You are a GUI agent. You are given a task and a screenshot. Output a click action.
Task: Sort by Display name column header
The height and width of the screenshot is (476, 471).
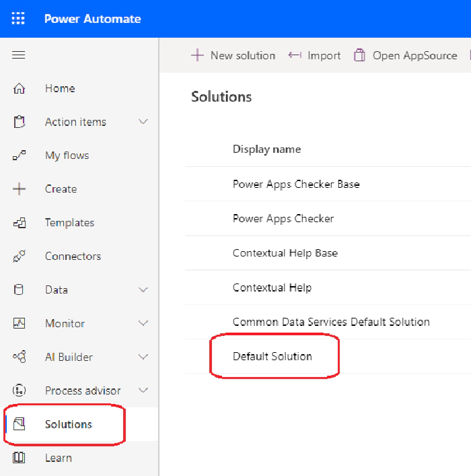coord(266,149)
